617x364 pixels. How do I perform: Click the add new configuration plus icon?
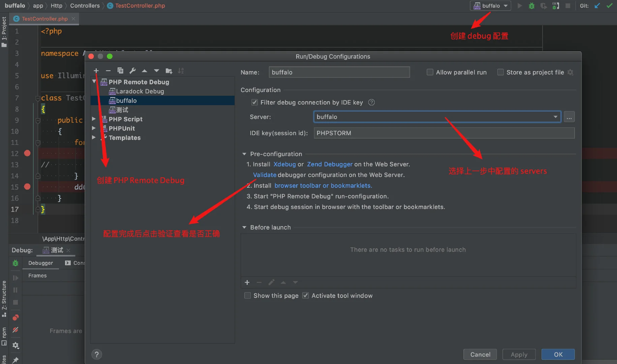(96, 71)
